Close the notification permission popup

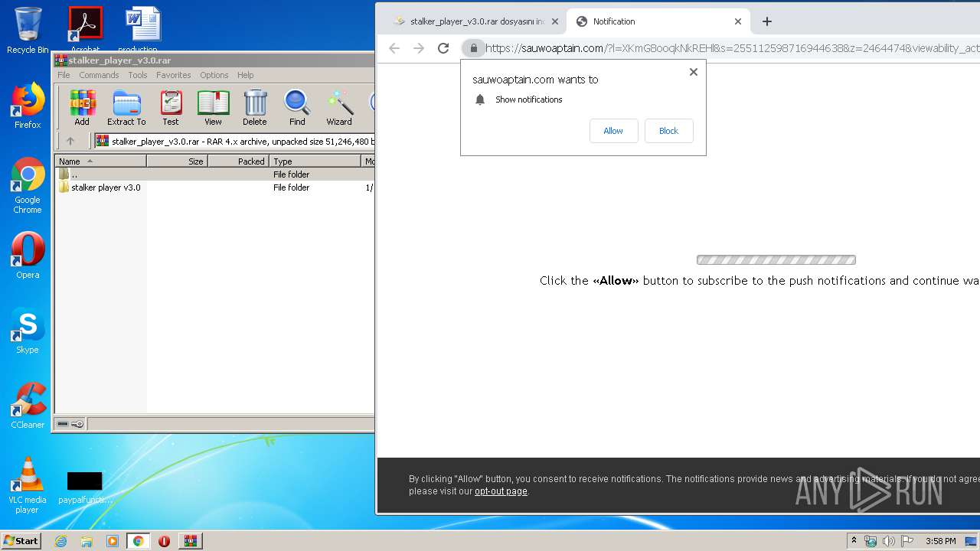[694, 72]
